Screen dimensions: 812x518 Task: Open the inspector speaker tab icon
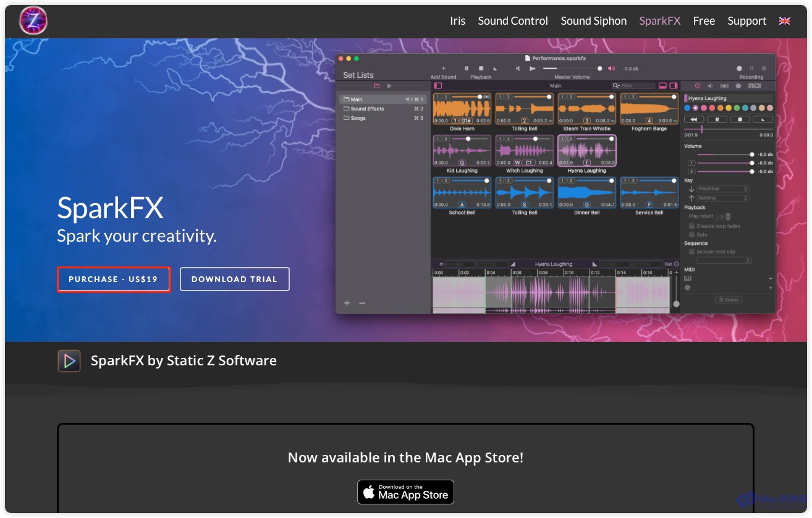coord(710,86)
